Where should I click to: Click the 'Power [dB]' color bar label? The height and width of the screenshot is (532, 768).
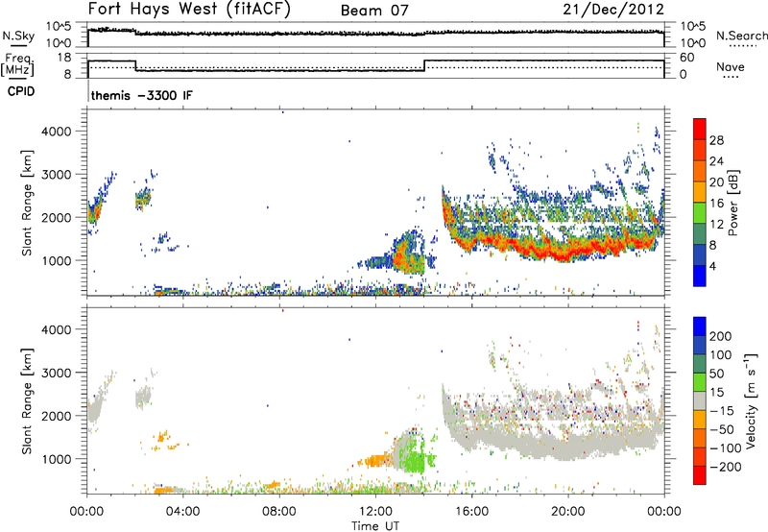733,203
